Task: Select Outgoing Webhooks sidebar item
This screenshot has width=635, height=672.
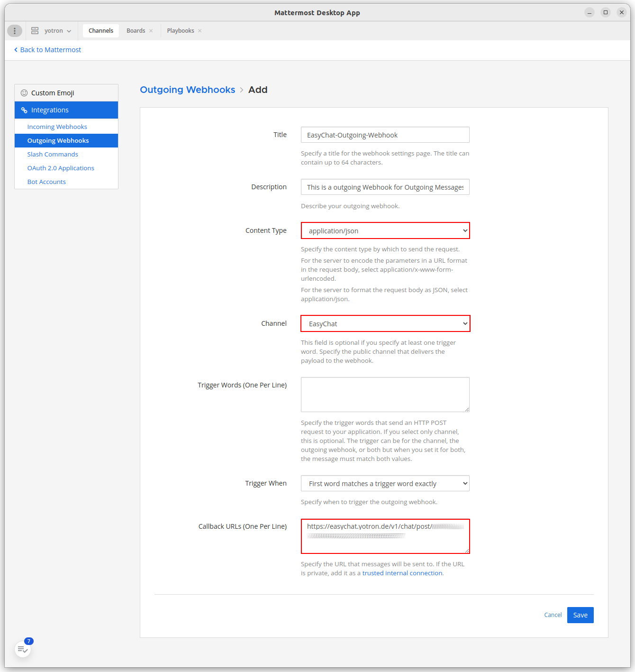Action: click(66, 141)
